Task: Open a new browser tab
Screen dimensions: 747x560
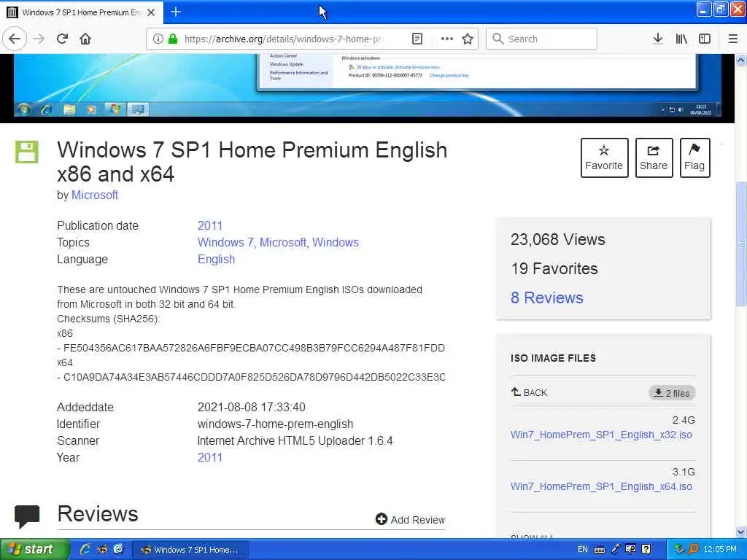Action: [176, 12]
